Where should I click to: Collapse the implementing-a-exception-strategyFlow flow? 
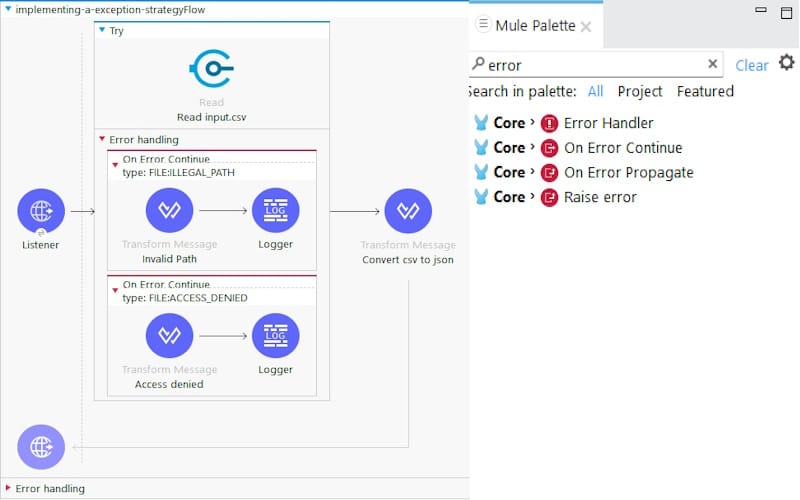point(9,9)
